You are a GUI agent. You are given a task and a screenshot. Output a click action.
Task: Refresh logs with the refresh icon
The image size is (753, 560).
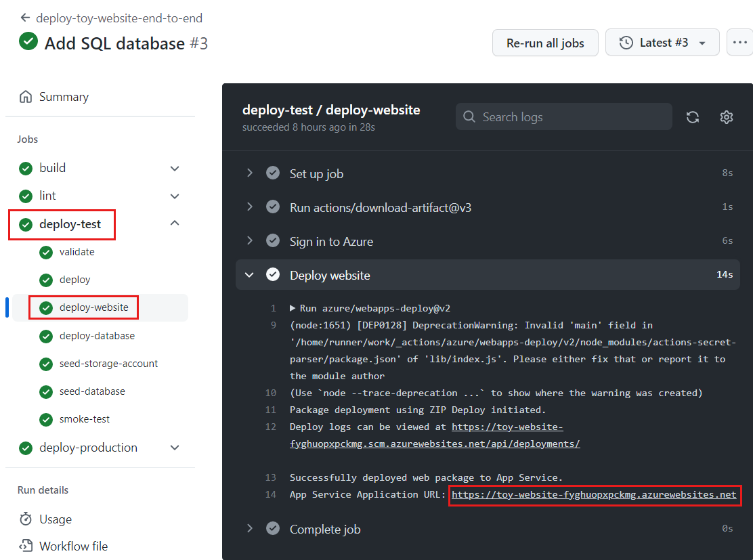[693, 117]
